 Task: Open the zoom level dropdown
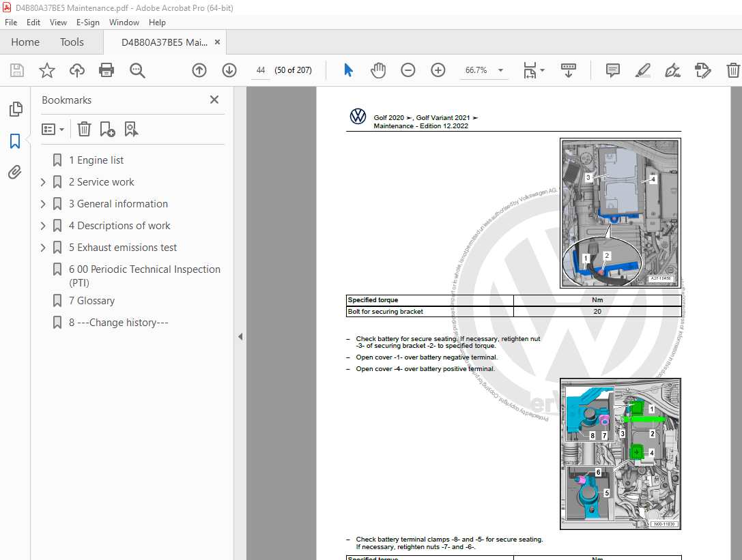pyautogui.click(x=500, y=70)
